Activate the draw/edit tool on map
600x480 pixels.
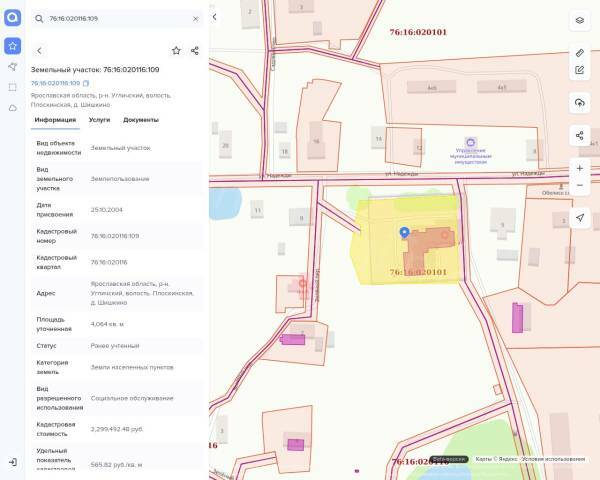coord(580,70)
